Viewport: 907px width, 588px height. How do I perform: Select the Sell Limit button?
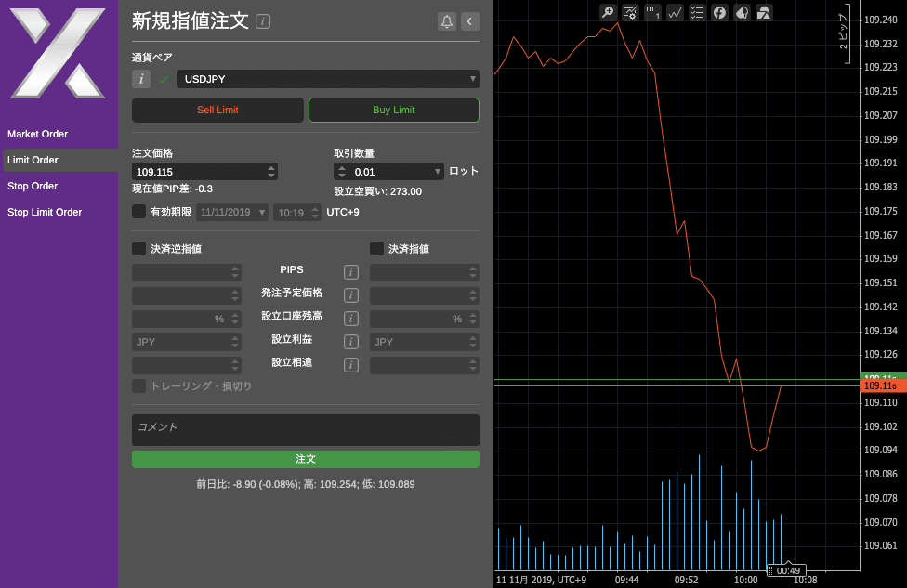(x=217, y=110)
